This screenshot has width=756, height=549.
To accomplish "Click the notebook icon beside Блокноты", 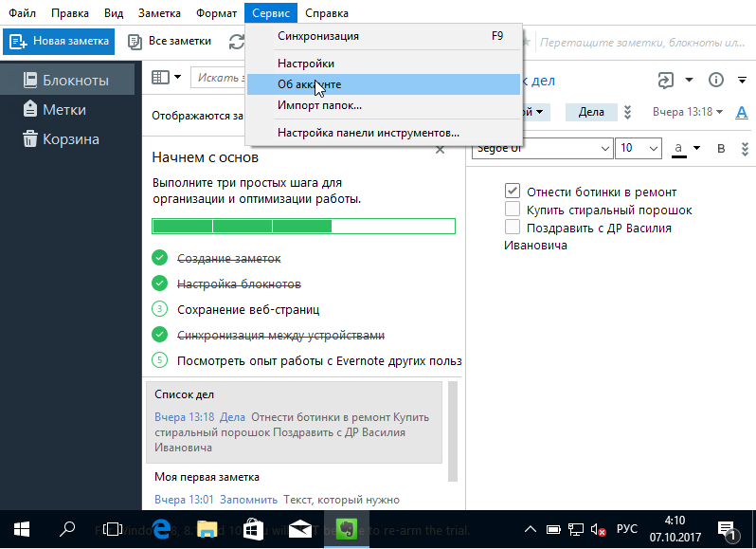I will pos(30,80).
